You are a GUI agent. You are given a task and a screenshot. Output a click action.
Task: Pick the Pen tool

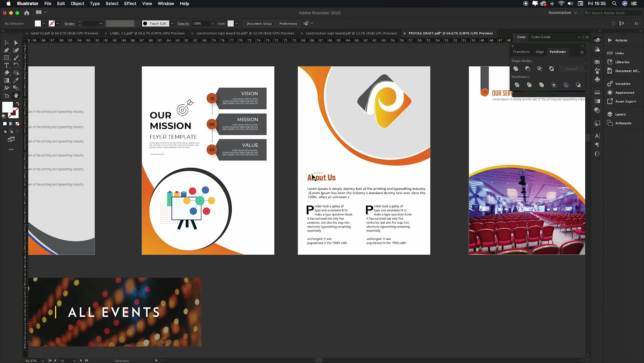coord(7,50)
